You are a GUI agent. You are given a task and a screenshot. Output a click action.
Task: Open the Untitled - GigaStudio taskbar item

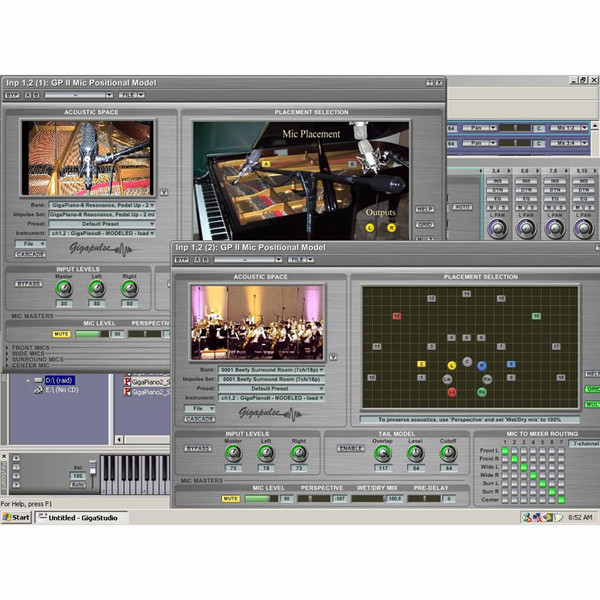[x=81, y=518]
